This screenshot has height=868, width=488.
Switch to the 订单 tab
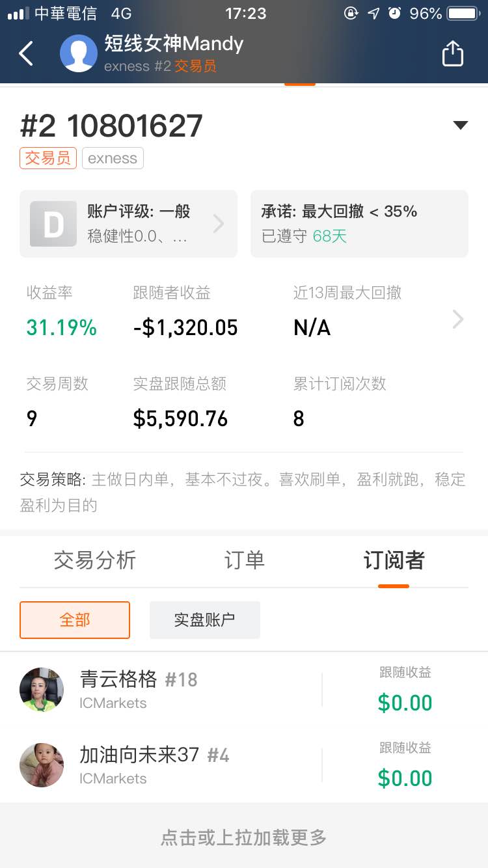point(245,560)
